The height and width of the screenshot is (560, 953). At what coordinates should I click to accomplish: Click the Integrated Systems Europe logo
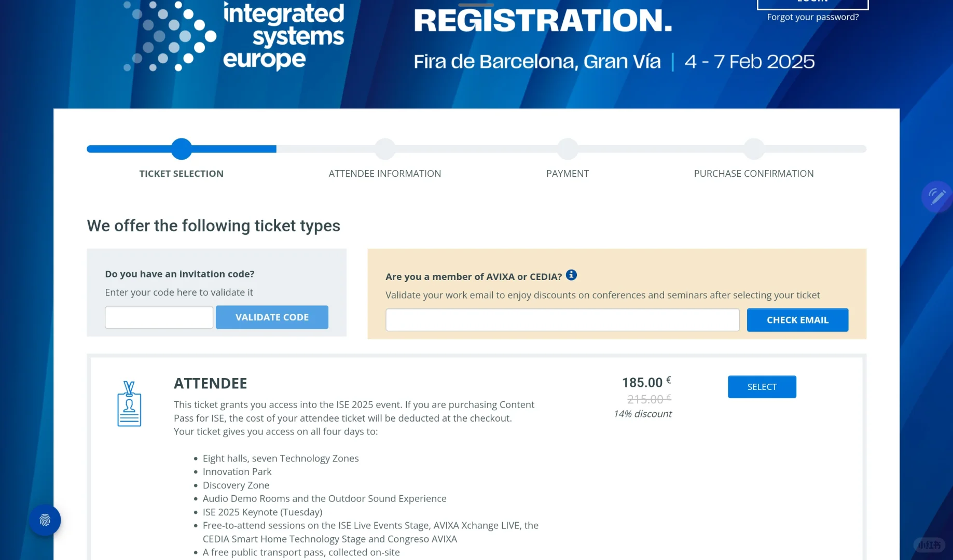233,36
